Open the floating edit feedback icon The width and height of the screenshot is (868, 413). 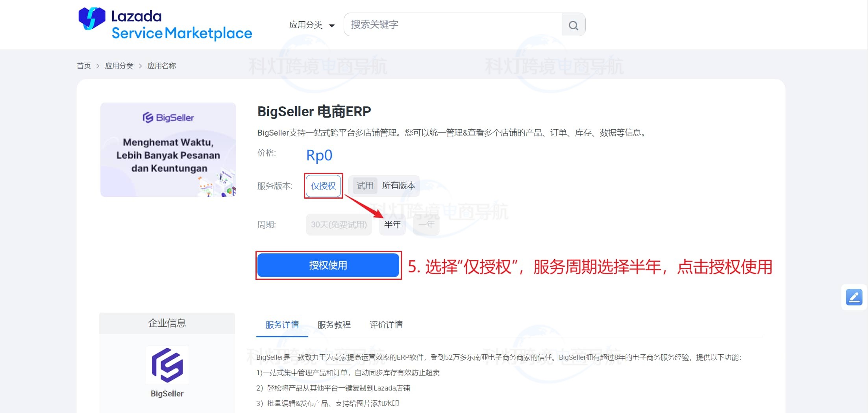tap(854, 297)
